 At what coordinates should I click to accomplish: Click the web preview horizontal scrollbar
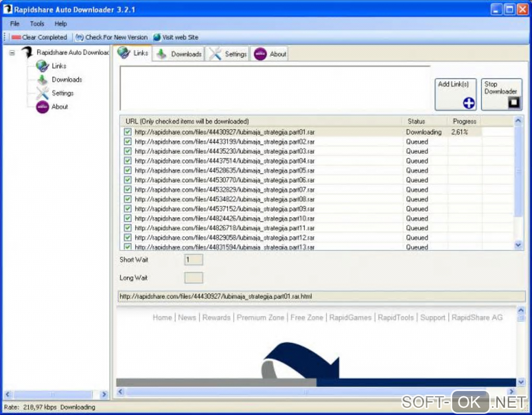315,392
